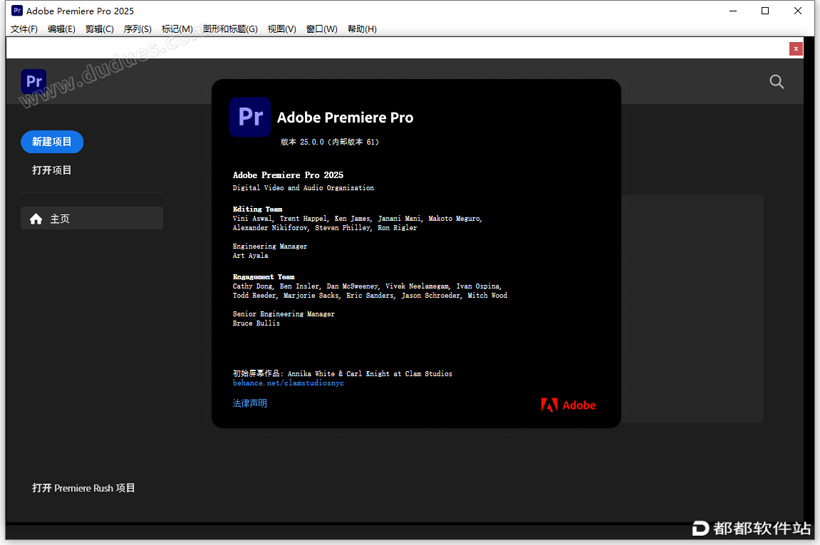Click the home icon beside 主页

36,219
